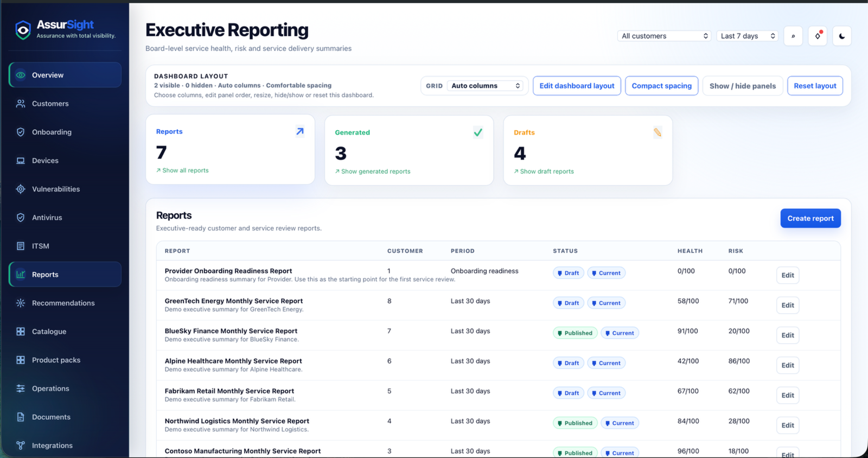Click risk value 86/100

pos(739,361)
